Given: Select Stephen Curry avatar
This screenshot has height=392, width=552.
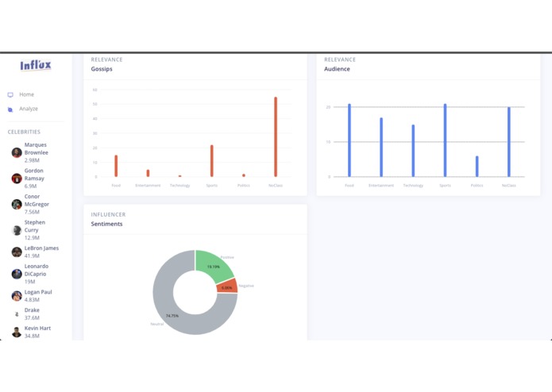Looking at the screenshot, I should (x=17, y=230).
